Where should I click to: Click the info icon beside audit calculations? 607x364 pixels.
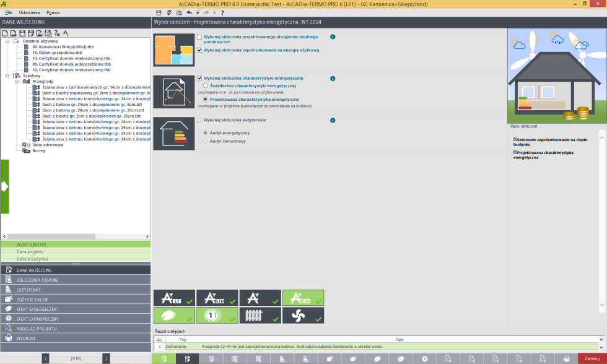[x=333, y=120]
